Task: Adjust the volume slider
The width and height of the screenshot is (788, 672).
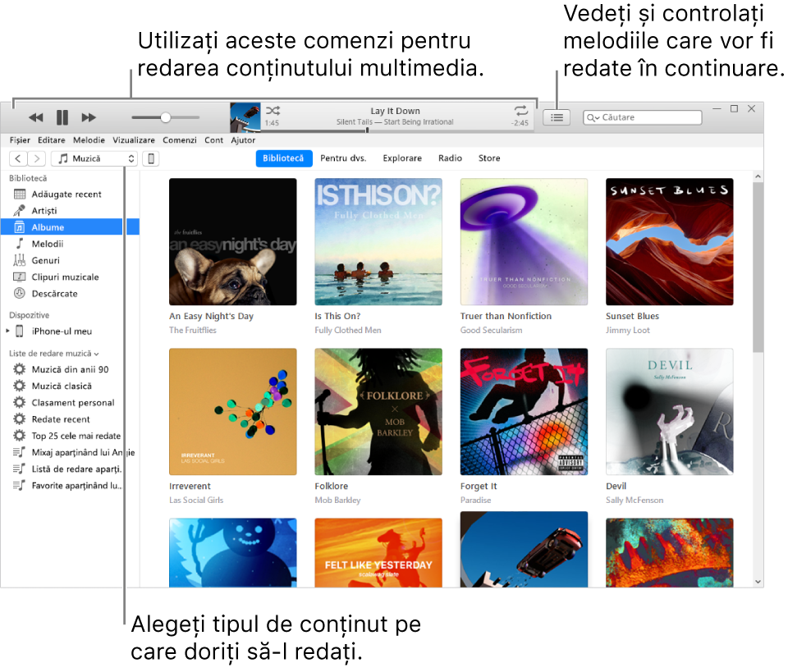Action: coord(164,117)
